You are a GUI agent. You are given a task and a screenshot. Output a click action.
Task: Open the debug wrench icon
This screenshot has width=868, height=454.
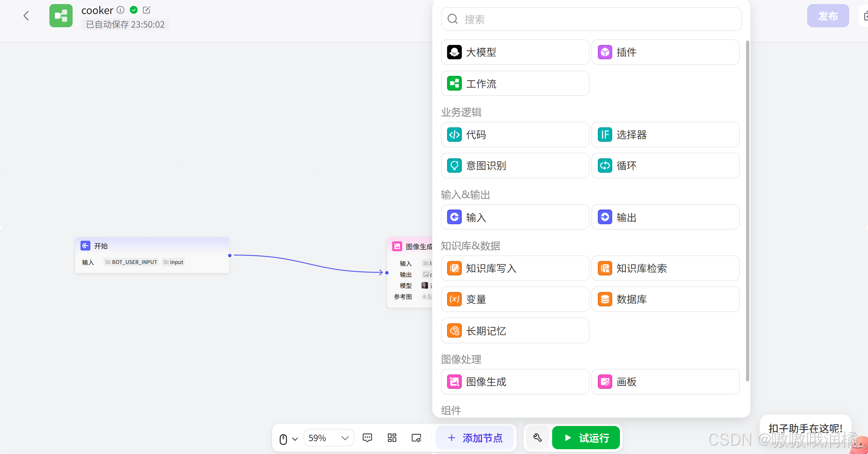(x=537, y=438)
